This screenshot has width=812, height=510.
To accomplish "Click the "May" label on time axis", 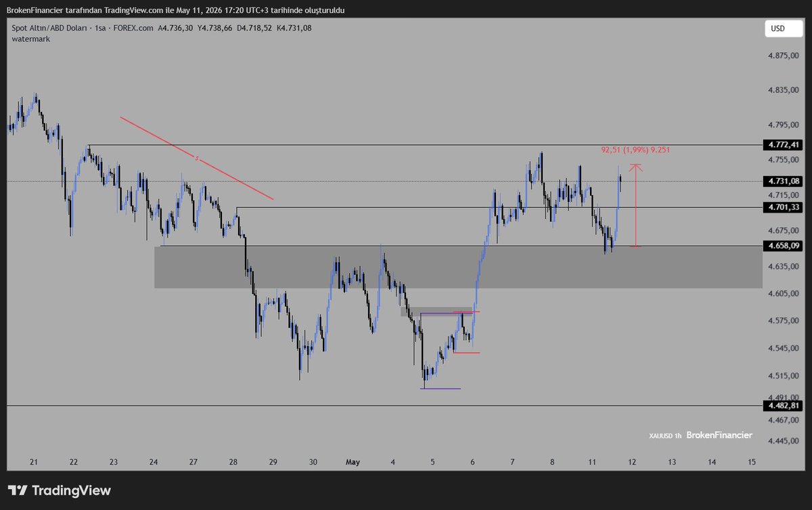I will [x=353, y=462].
